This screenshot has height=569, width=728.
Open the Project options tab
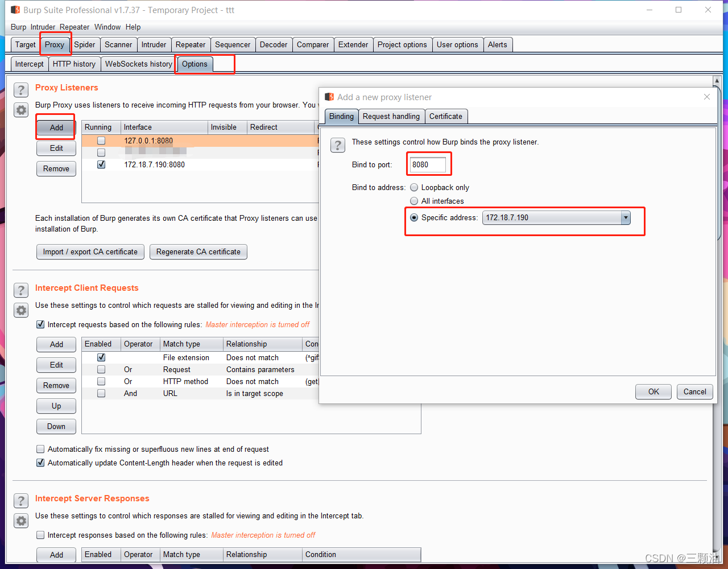[402, 44]
